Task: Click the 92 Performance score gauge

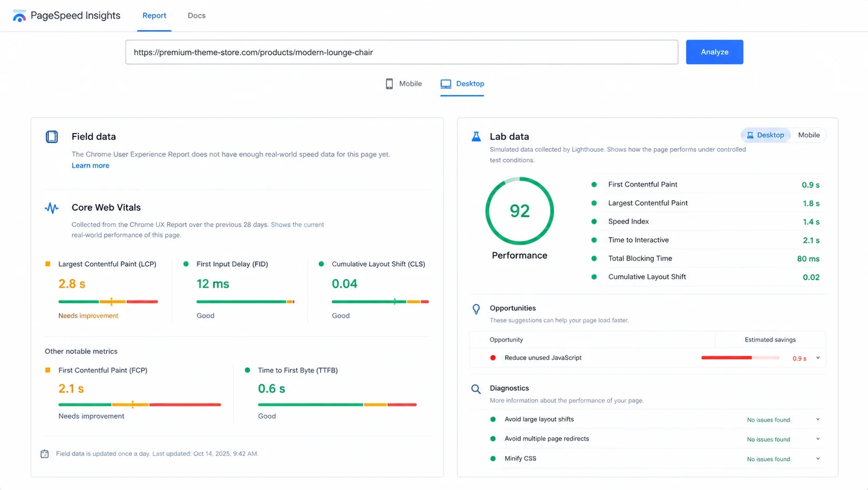Action: [520, 211]
